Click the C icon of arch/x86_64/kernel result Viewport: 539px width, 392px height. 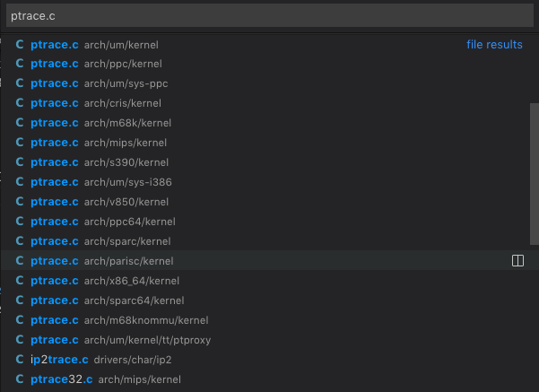20,281
